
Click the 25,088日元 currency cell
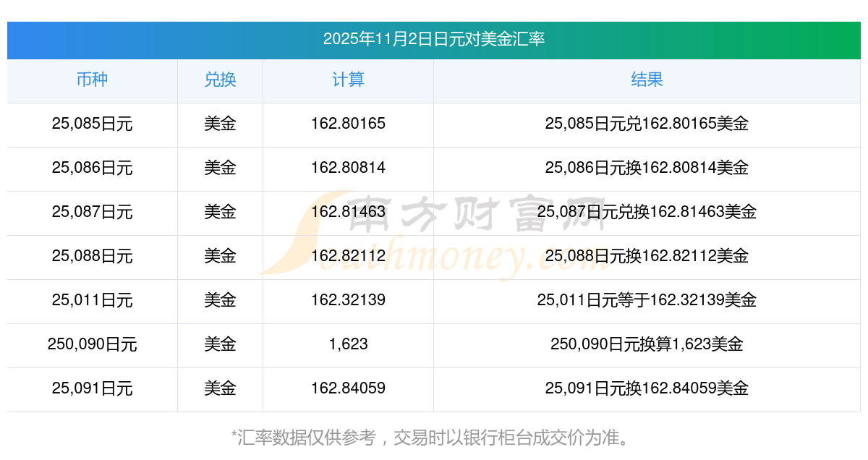(92, 256)
